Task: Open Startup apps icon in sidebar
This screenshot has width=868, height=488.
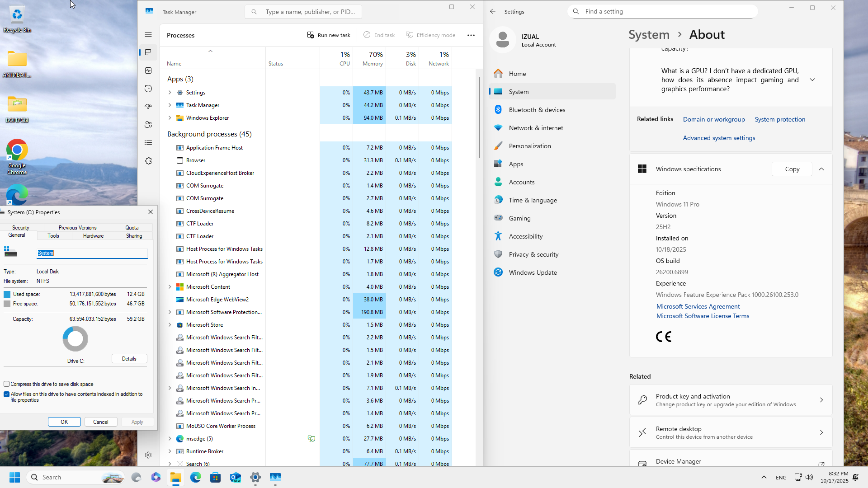Action: point(148,107)
